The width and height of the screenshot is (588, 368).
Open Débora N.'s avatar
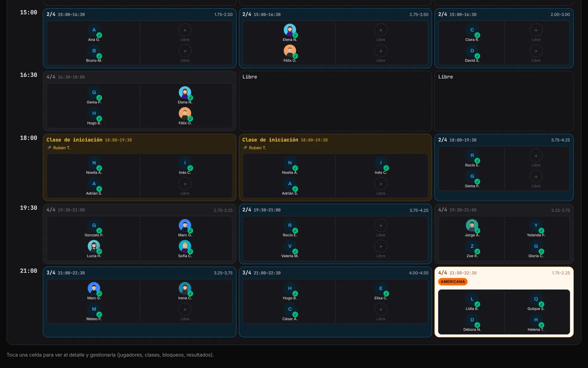click(x=472, y=320)
